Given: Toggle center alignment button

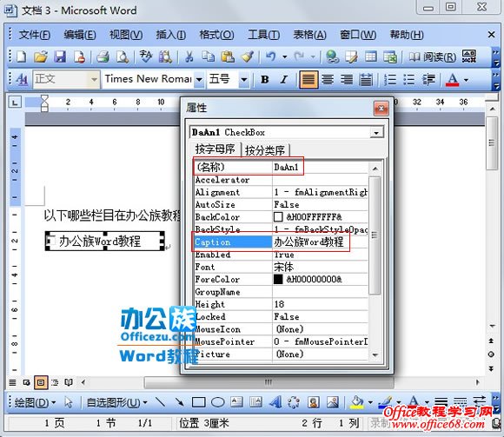Looking at the screenshot, I should point(328,79).
